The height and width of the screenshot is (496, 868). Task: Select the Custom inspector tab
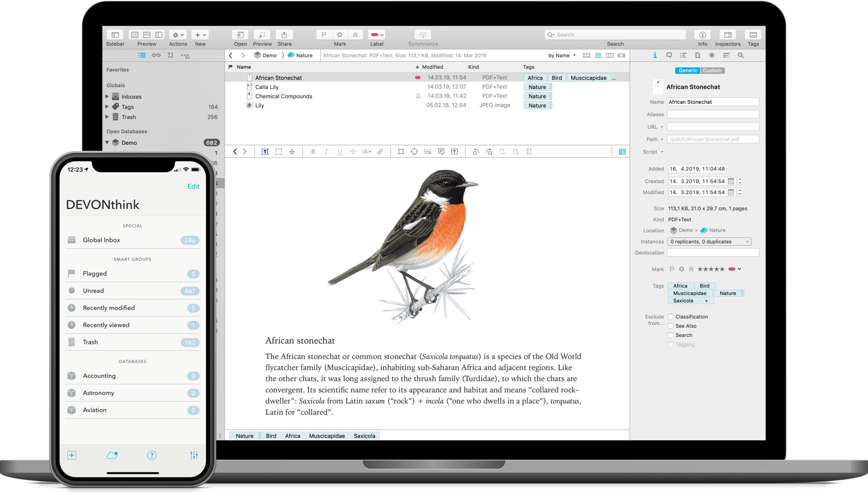click(712, 71)
